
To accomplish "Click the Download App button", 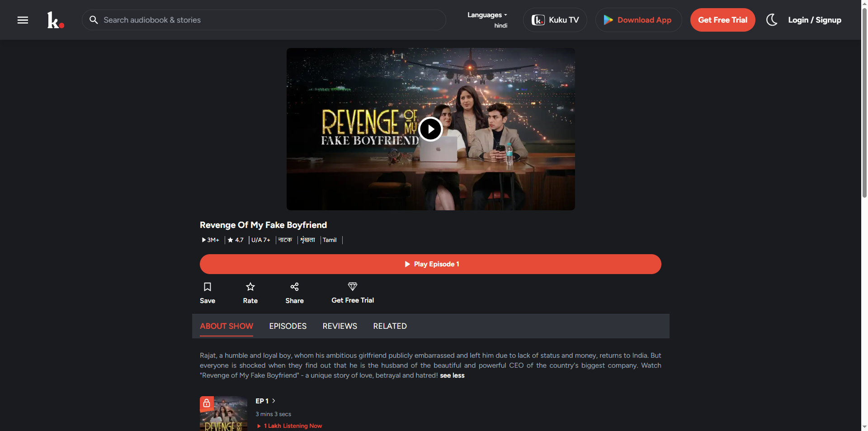I will pyautogui.click(x=638, y=20).
